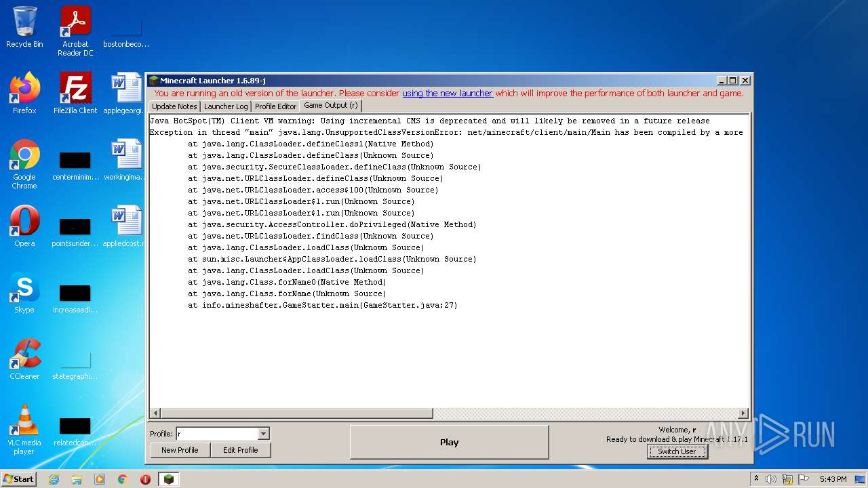This screenshot has height=488, width=868.
Task: Click the Play button
Action: point(449,442)
